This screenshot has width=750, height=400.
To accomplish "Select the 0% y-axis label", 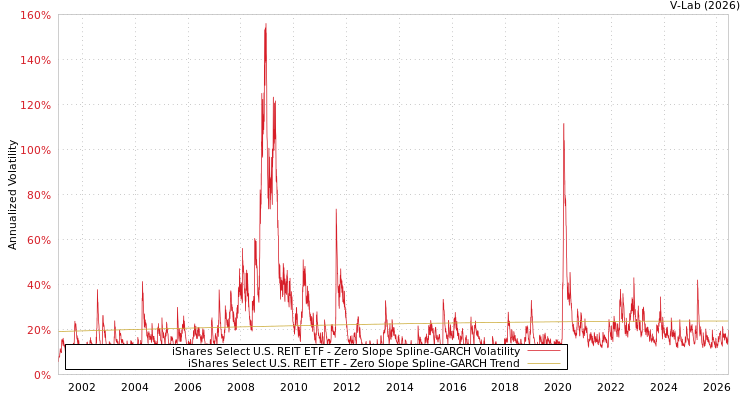I will (x=41, y=375).
